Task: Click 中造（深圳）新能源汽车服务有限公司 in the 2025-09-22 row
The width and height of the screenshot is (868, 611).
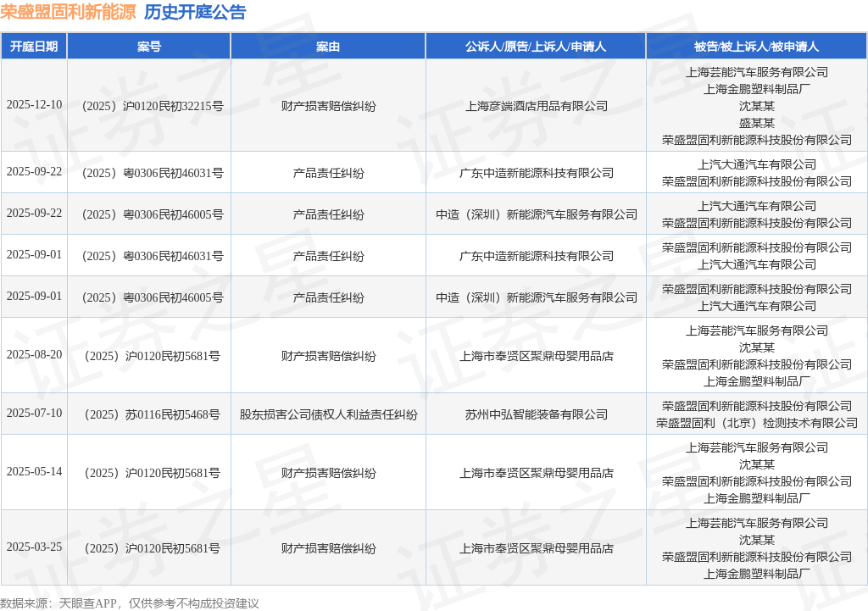Action: click(536, 214)
